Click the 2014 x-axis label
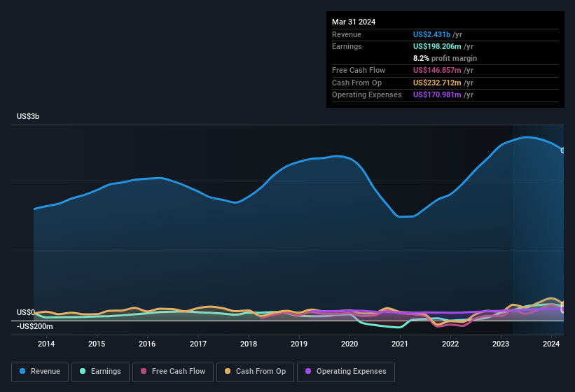This screenshot has width=575, height=392. click(x=46, y=344)
